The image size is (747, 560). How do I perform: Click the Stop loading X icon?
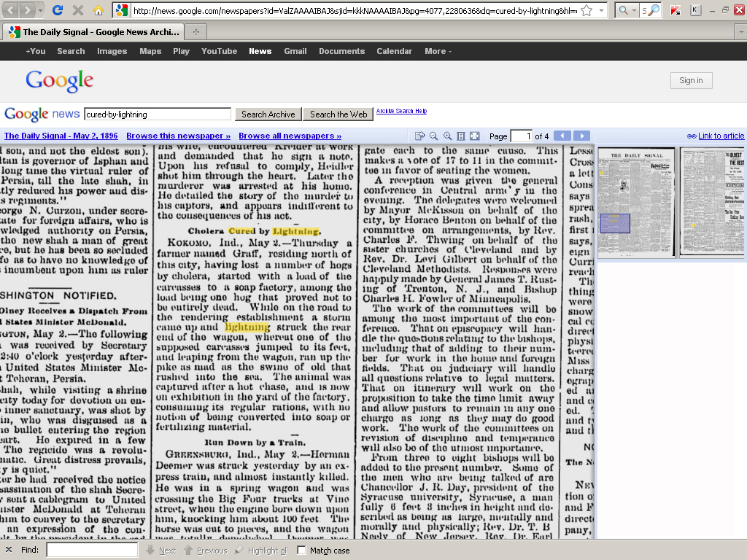click(77, 10)
